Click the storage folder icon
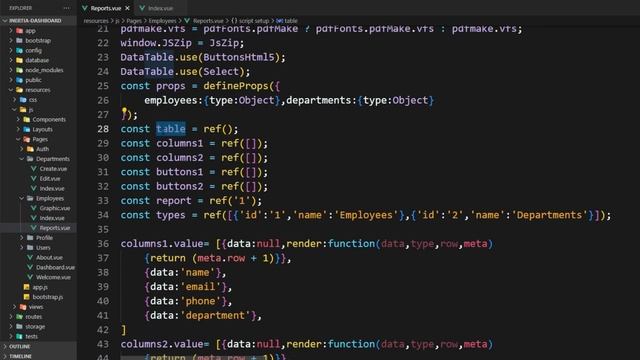 (x=19, y=327)
